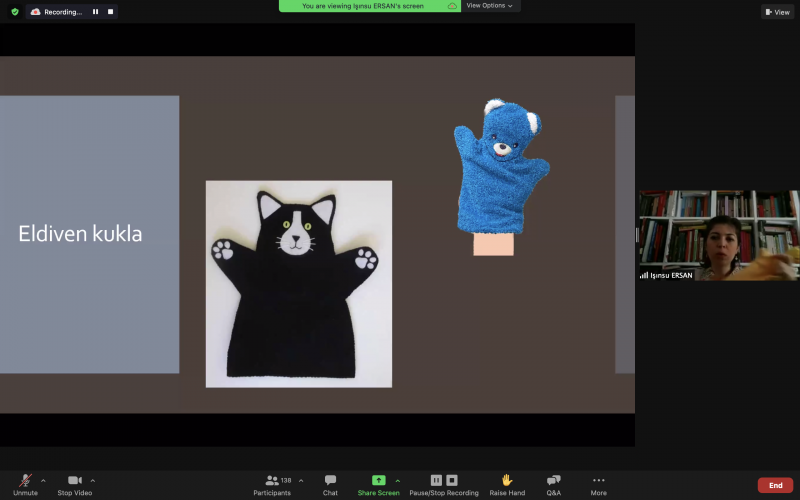The height and width of the screenshot is (500, 800).
Task: Open the View Options menu
Action: pyautogui.click(x=490, y=6)
